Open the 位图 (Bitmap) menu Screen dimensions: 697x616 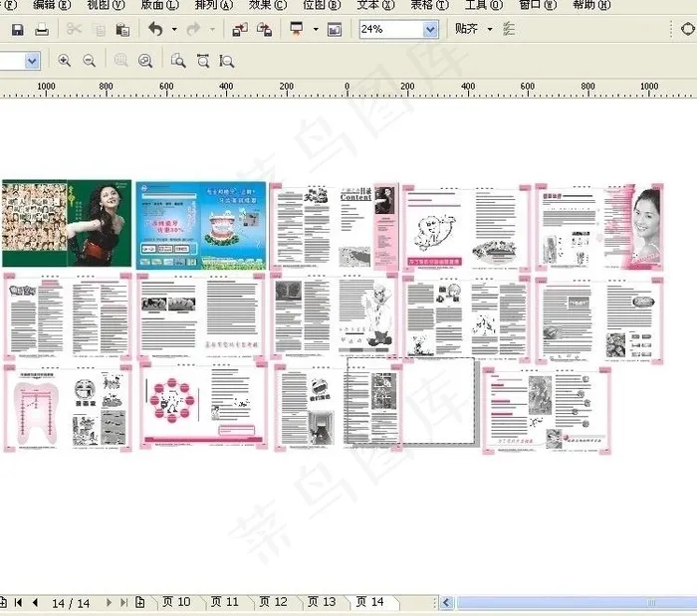point(321,5)
